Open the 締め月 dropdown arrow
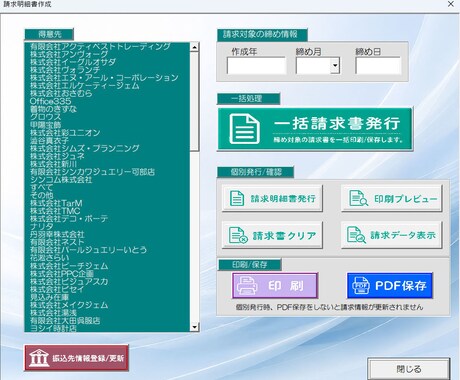The width and height of the screenshot is (460, 380). 335,65
